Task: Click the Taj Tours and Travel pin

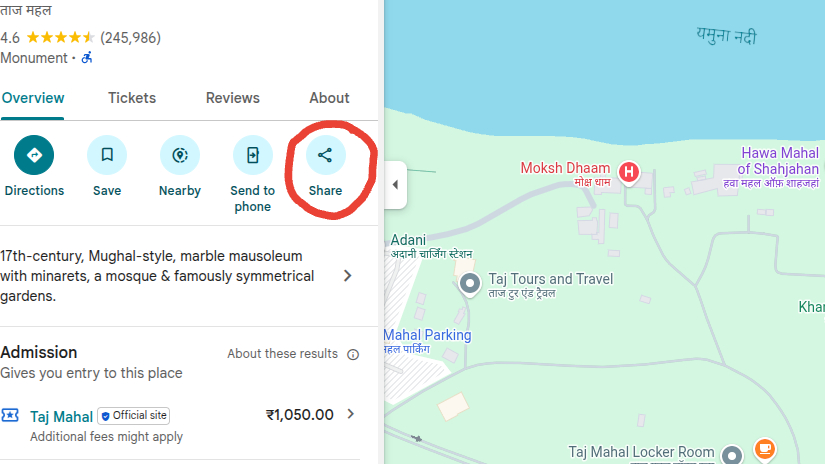Action: pos(470,285)
